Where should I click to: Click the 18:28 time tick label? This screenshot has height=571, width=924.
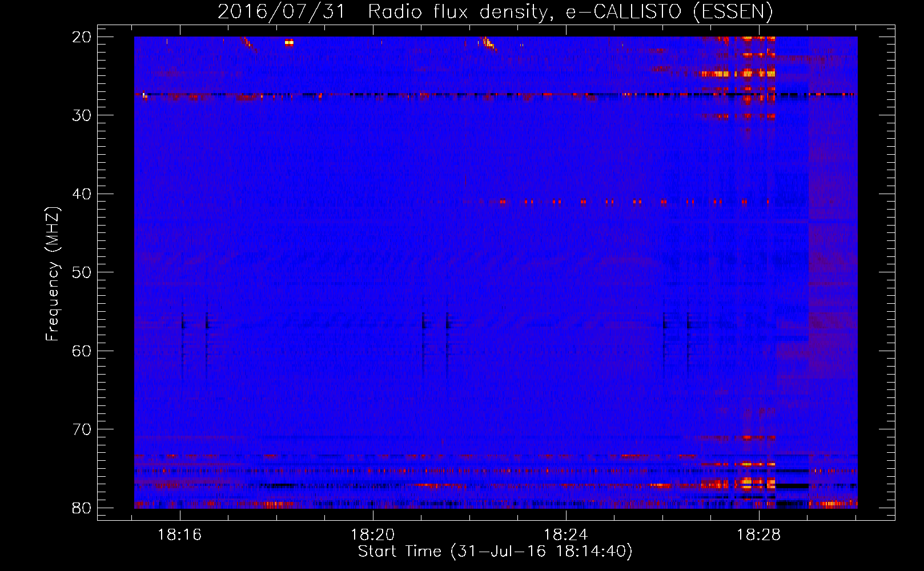758,534
